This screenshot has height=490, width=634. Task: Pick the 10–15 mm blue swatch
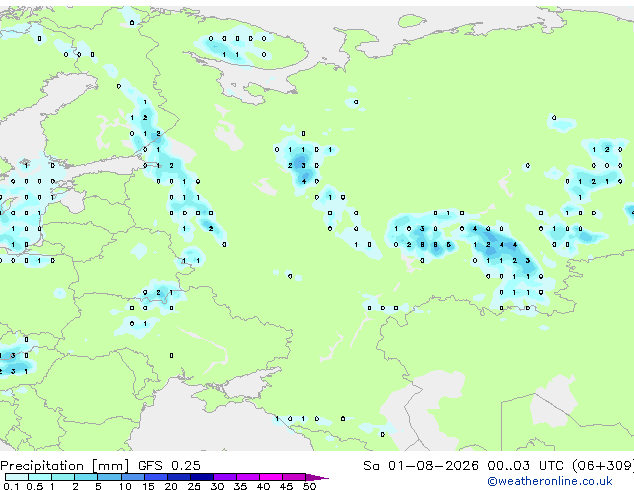pyautogui.click(x=133, y=477)
